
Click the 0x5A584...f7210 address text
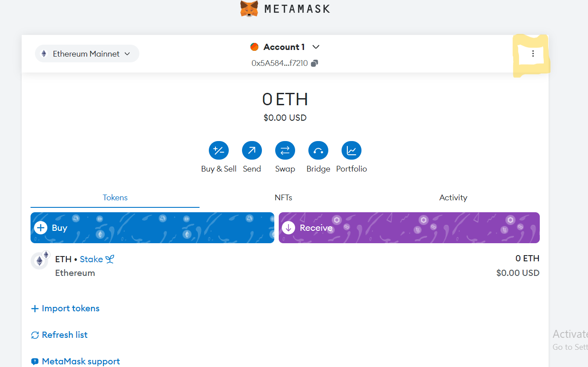click(x=280, y=63)
